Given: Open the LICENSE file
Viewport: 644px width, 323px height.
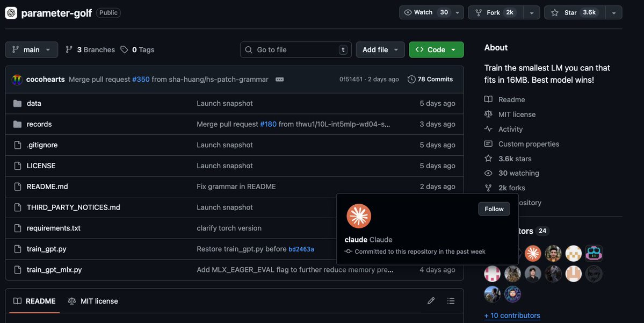Looking at the screenshot, I should coord(41,166).
